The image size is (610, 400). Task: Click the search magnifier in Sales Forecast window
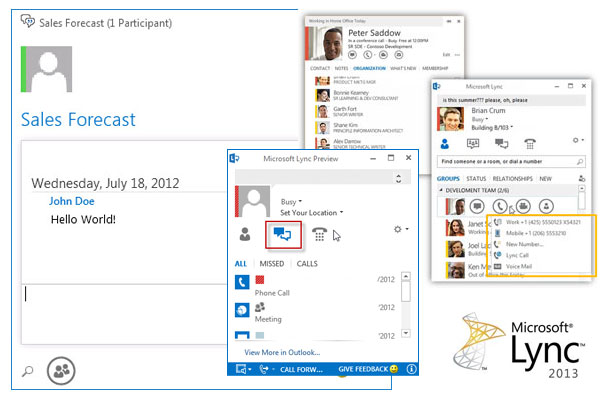(28, 371)
